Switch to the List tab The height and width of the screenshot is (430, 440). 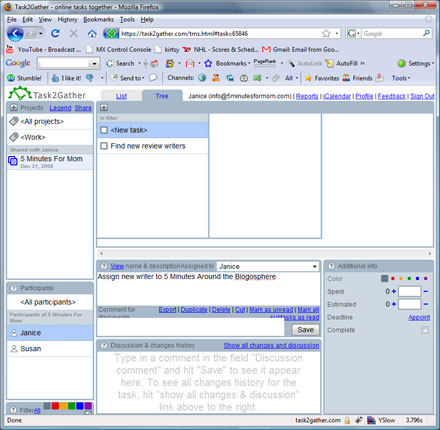(121, 96)
